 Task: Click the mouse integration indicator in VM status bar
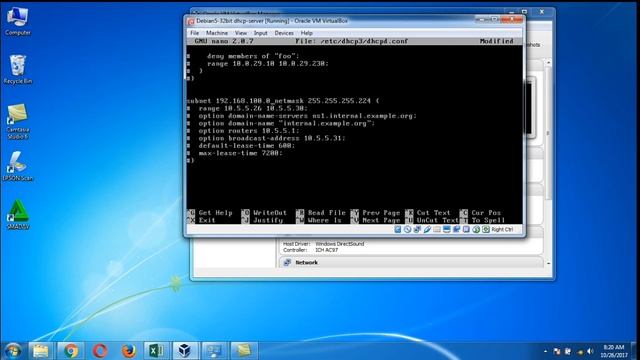tap(476, 229)
